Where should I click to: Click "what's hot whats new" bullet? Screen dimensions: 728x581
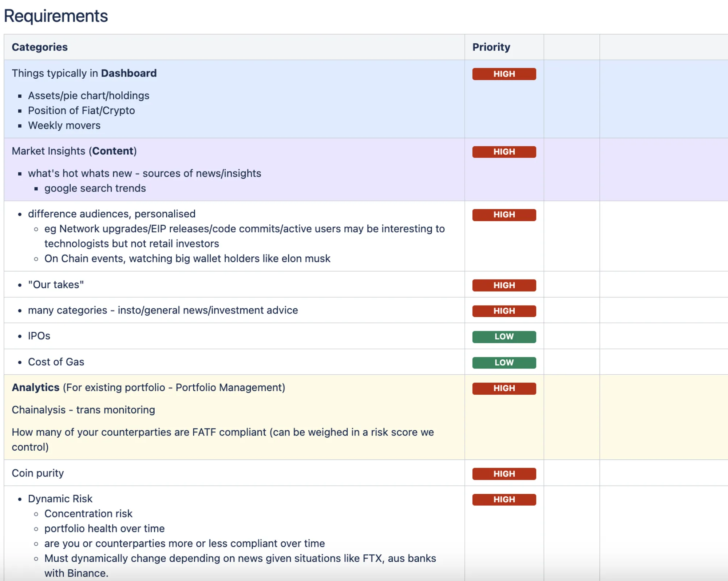pyautogui.click(x=145, y=173)
